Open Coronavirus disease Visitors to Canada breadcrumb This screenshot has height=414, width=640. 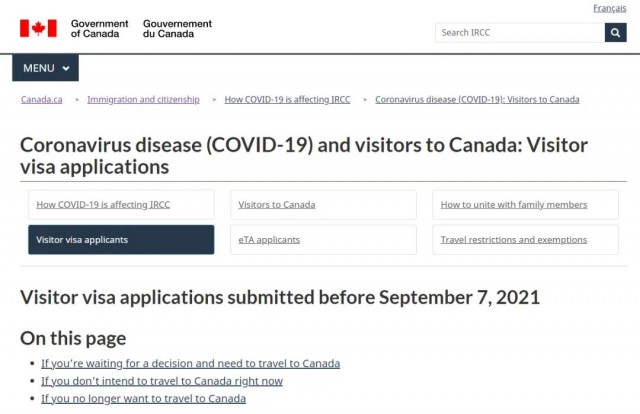[477, 99]
